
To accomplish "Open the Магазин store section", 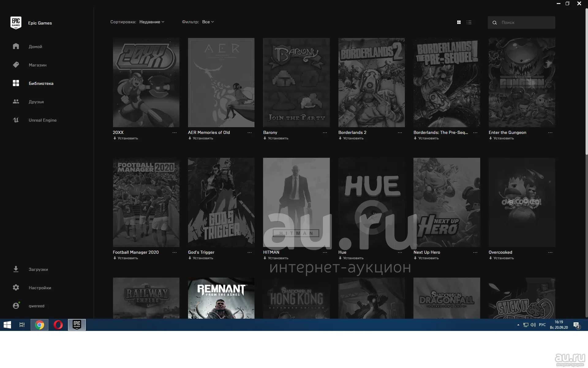I will 37,65.
